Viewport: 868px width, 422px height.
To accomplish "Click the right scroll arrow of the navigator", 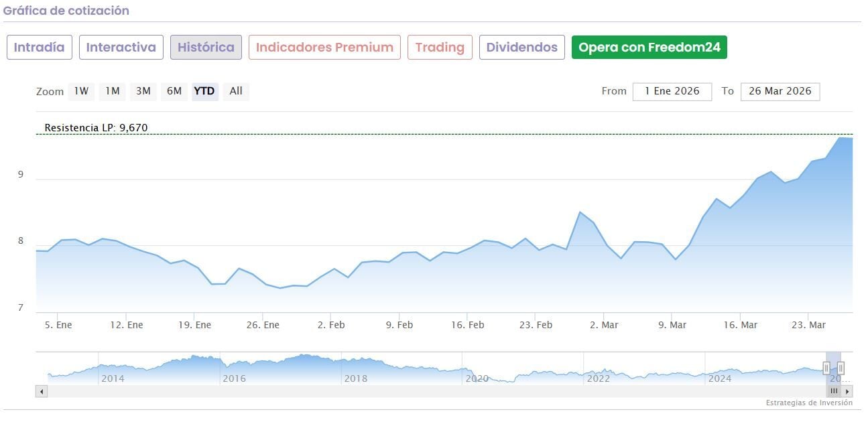I will (847, 391).
